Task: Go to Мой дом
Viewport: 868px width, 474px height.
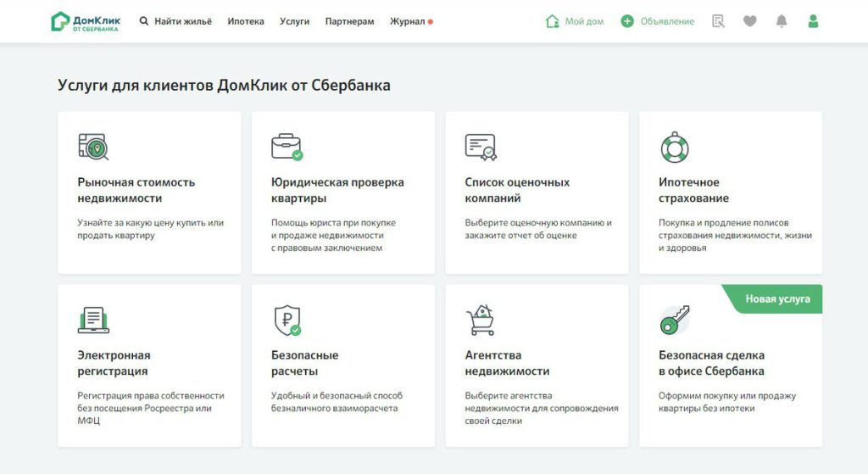Action: coord(575,21)
